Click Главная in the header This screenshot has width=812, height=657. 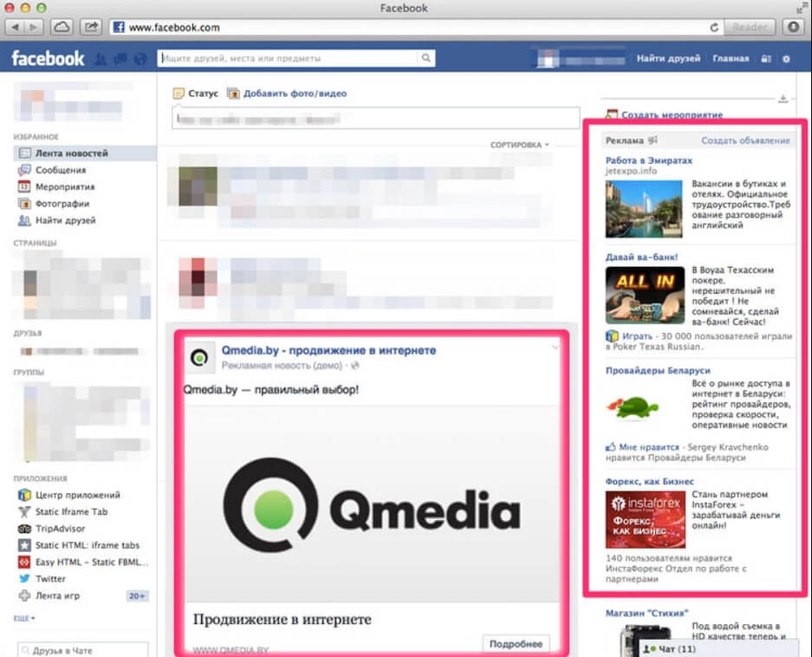tap(731, 59)
